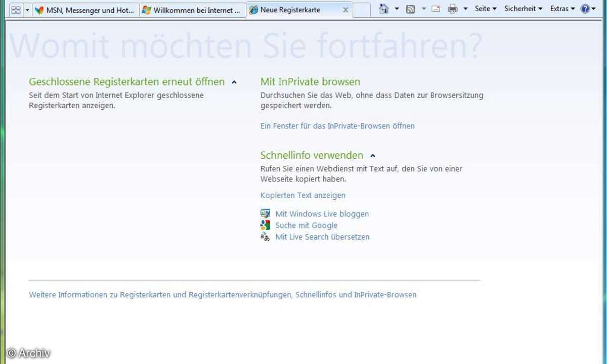
Task: Open Weitere Informationen zu Registerkarten link
Action: 223,295
